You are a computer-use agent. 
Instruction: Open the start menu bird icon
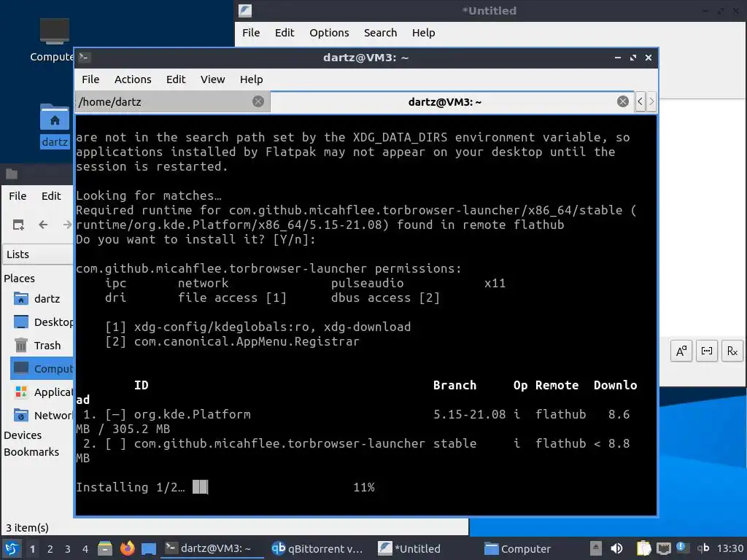[x=11, y=548]
